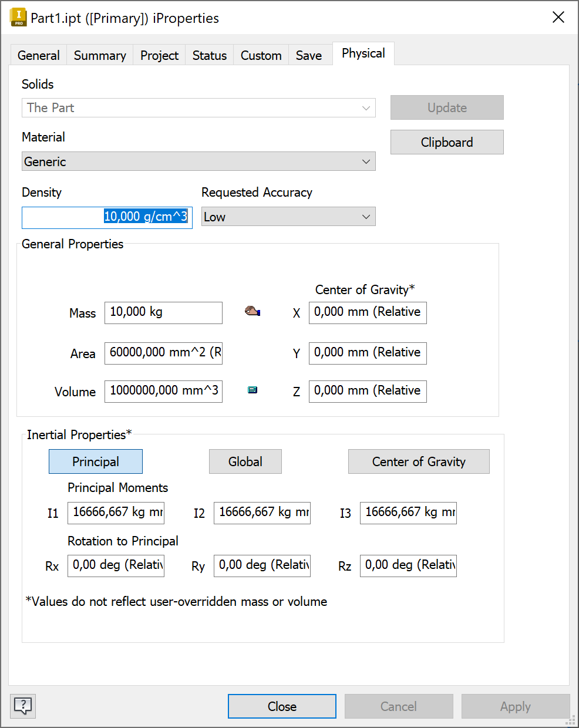Switch inertial display to Global
This screenshot has height=728, width=579.
[x=245, y=461]
